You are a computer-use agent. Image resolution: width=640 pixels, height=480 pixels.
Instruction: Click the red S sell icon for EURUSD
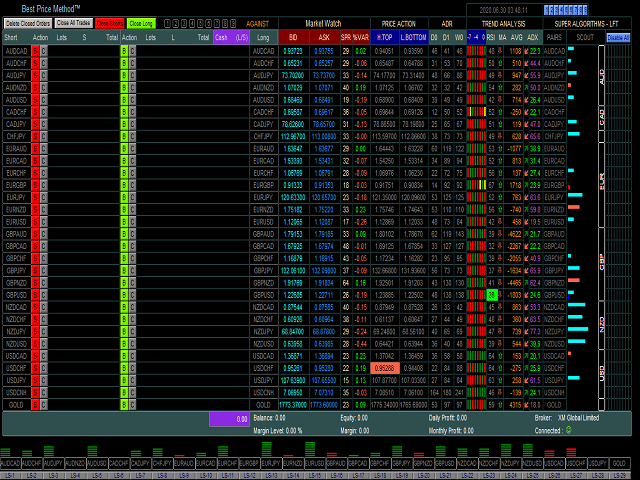click(36, 222)
